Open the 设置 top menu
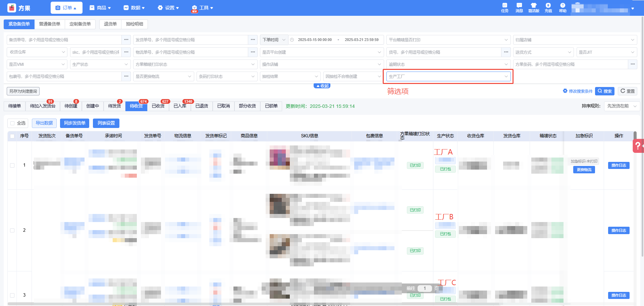Viewport: 644px width, 306px height. point(168,8)
